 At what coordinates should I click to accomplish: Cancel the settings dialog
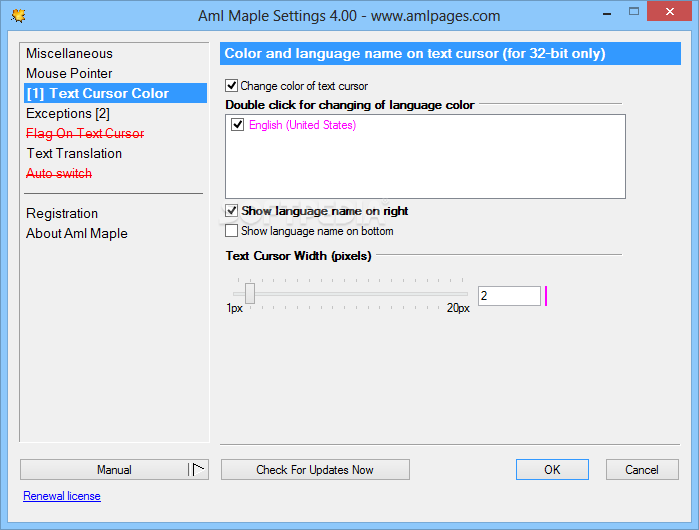coord(642,469)
